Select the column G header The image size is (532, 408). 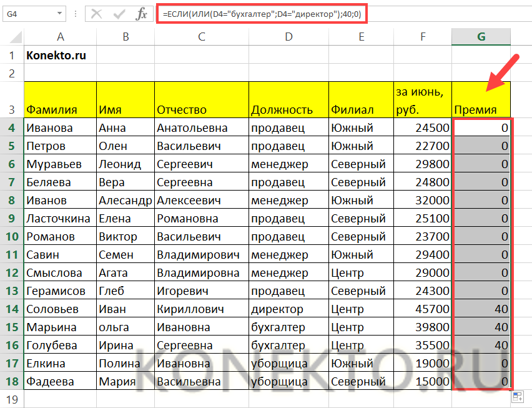point(481,37)
